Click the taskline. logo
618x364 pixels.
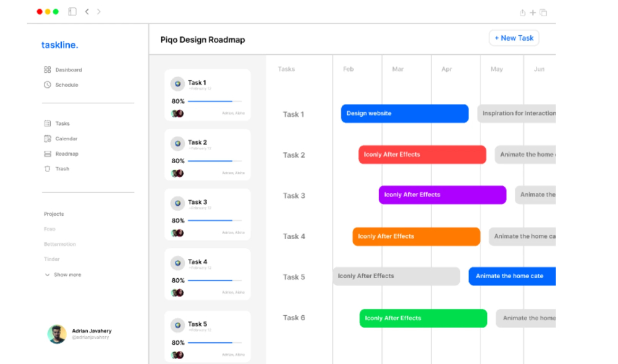point(59,44)
